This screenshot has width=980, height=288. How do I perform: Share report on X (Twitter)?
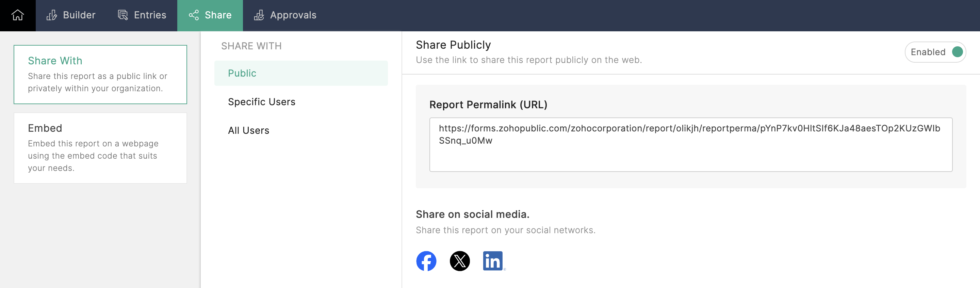point(460,261)
